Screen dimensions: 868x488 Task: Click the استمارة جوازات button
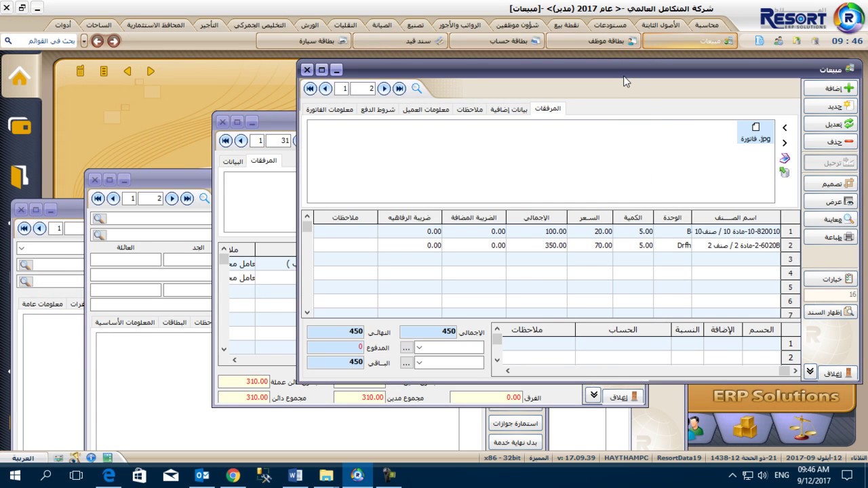point(515,424)
